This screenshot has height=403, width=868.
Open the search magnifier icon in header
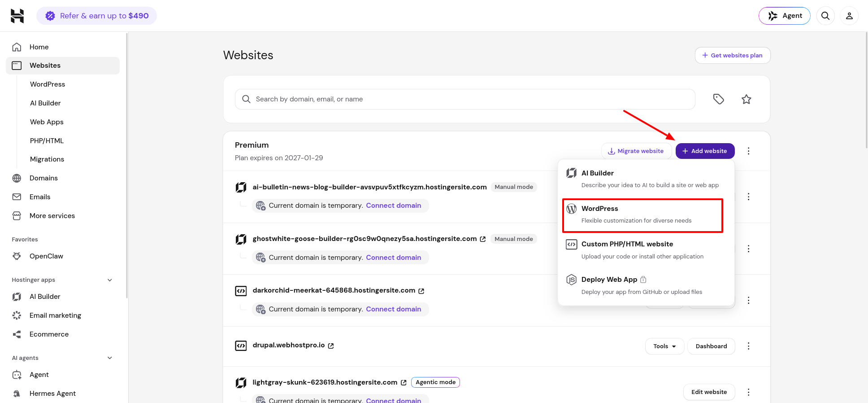[825, 16]
